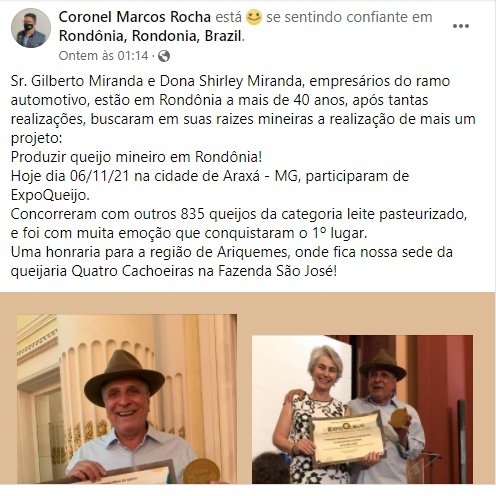Click the gold medal in the left photo
Screen dimensions: 496x496
(x=202, y=471)
